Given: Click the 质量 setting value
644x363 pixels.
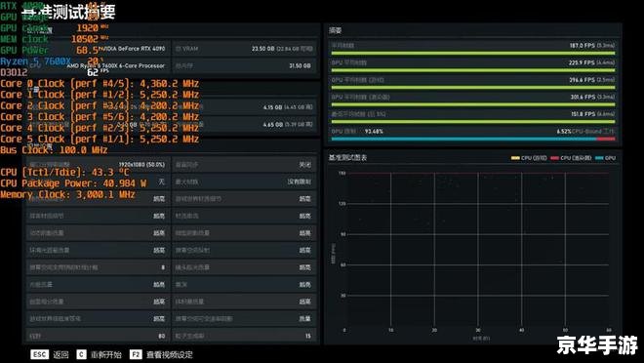Looking at the screenshot, I should tap(304, 319).
